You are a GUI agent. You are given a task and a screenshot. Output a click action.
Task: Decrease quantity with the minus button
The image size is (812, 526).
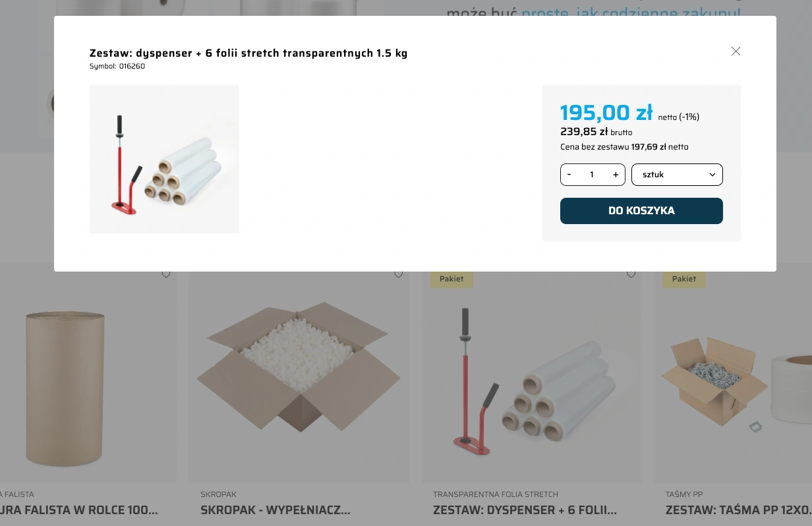(x=569, y=175)
